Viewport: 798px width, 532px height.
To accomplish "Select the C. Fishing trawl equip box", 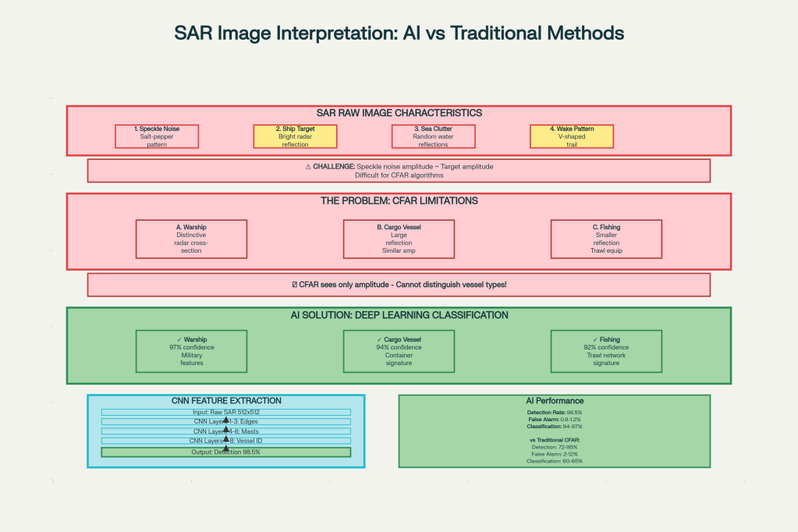I will point(606,239).
